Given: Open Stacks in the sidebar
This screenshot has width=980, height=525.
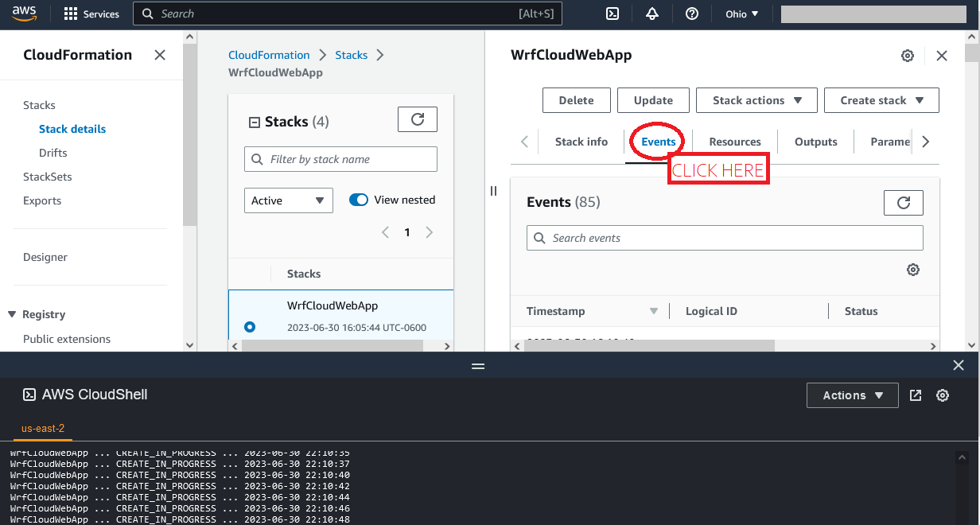Looking at the screenshot, I should click(x=39, y=105).
